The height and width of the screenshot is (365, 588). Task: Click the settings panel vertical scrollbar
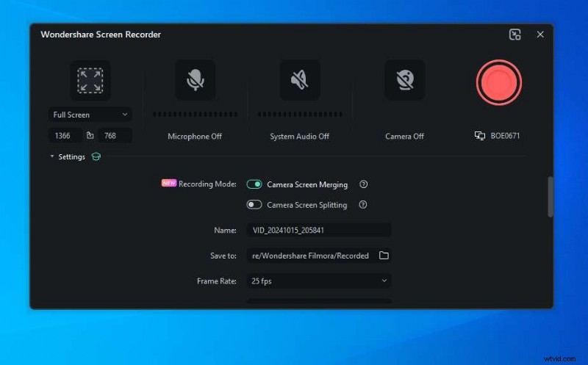coord(550,197)
